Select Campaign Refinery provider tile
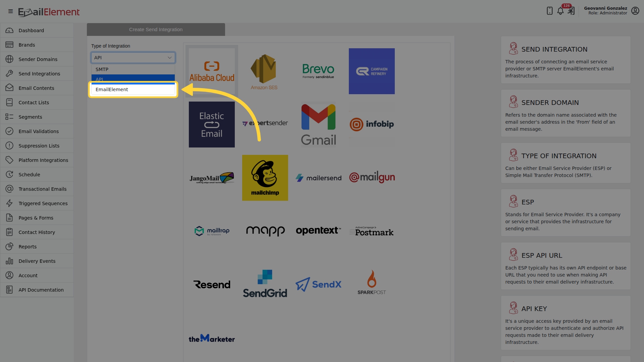 click(372, 71)
